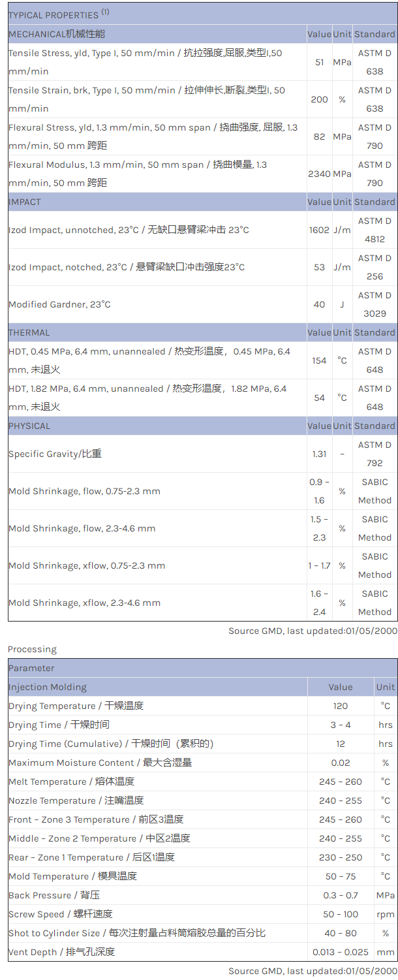Click the Injection Molding column header
The image size is (398, 980).
pyautogui.click(x=48, y=687)
